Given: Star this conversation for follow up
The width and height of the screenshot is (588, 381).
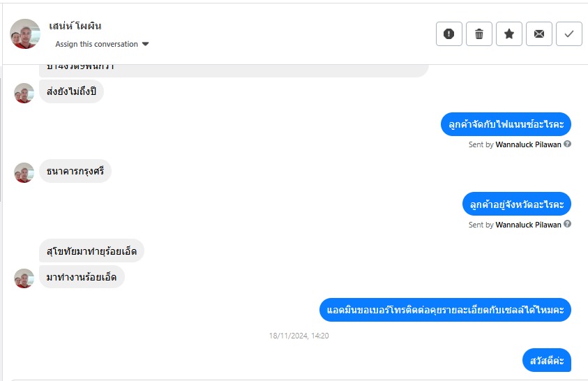Looking at the screenshot, I should click(x=509, y=33).
